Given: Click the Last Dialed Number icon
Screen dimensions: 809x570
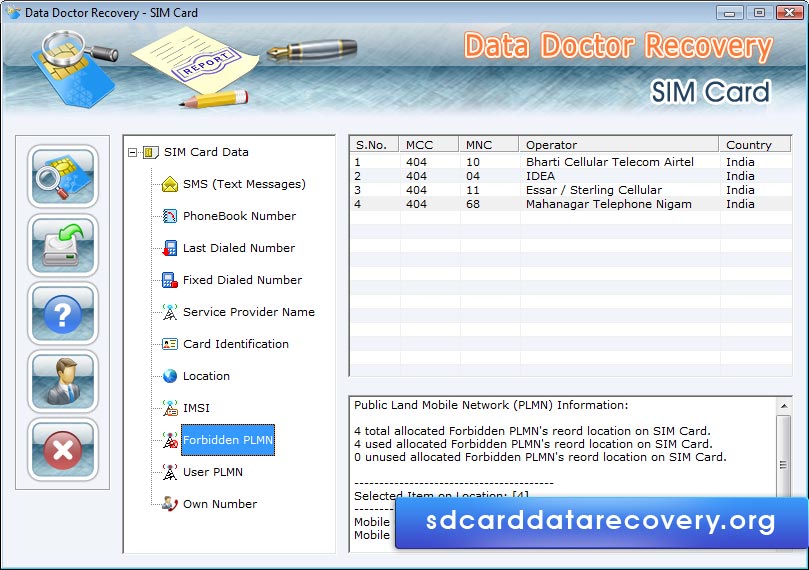Looking at the screenshot, I should click(170, 248).
